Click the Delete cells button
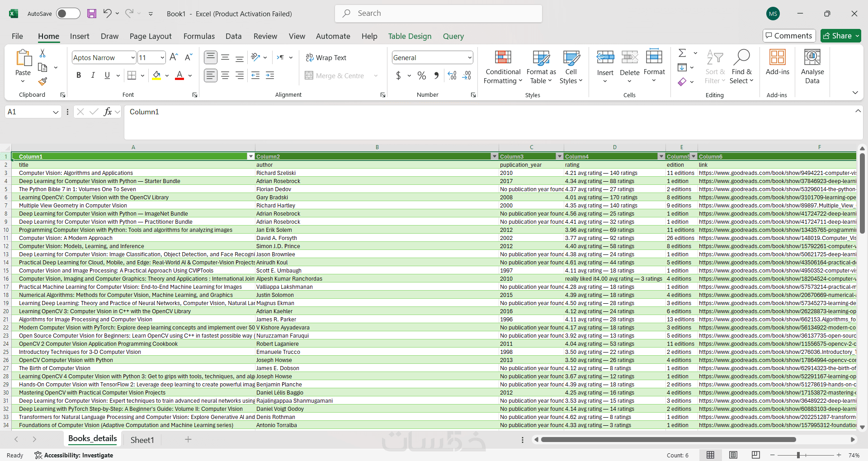Screen dimensions: 868x461 tap(629, 66)
